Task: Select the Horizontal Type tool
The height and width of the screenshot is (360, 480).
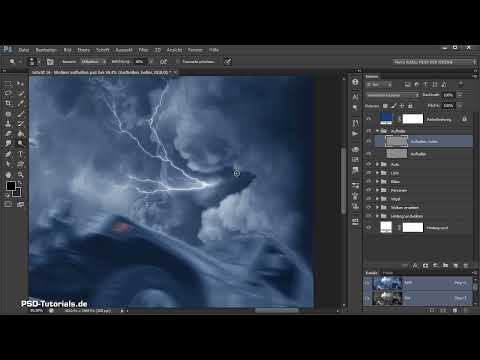Action: (20, 154)
